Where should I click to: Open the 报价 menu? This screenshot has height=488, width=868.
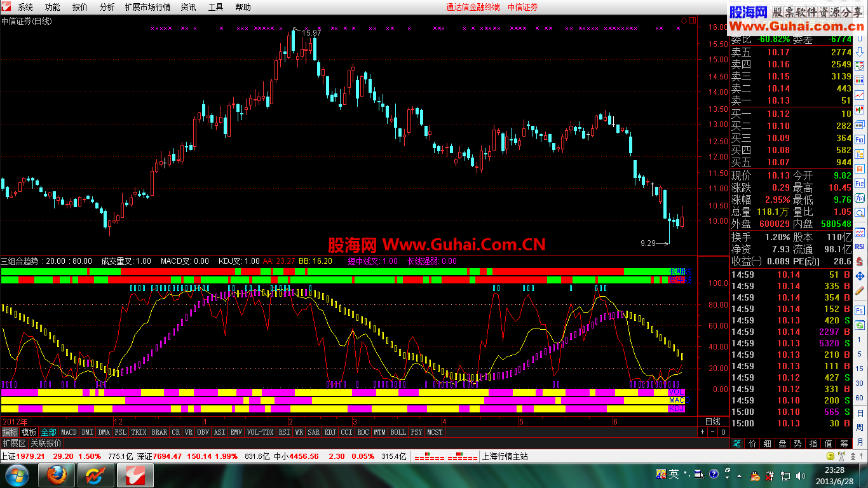pyautogui.click(x=80, y=7)
